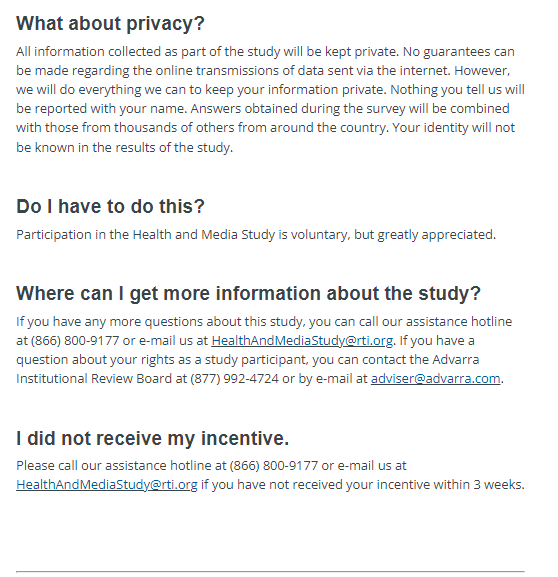Click (866) 800-9177 in the more information paragraph

(x=75, y=341)
